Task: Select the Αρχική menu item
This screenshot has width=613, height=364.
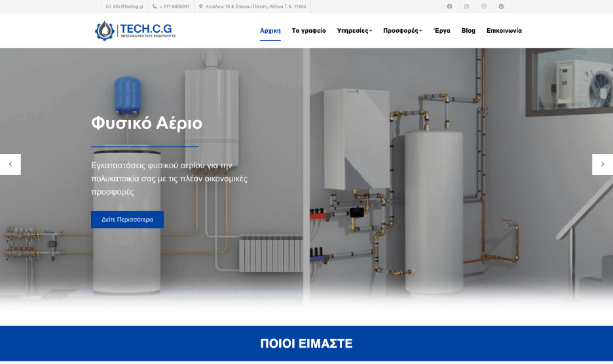Action: 270,31
